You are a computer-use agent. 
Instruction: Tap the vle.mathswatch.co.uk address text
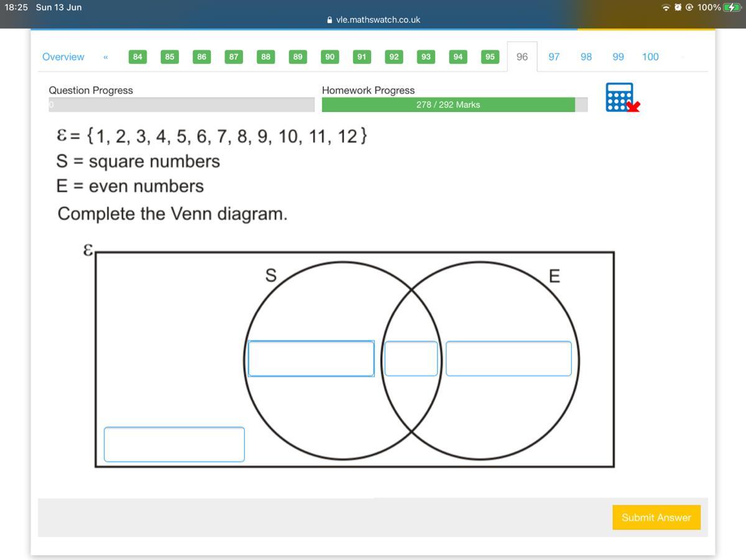378,20
